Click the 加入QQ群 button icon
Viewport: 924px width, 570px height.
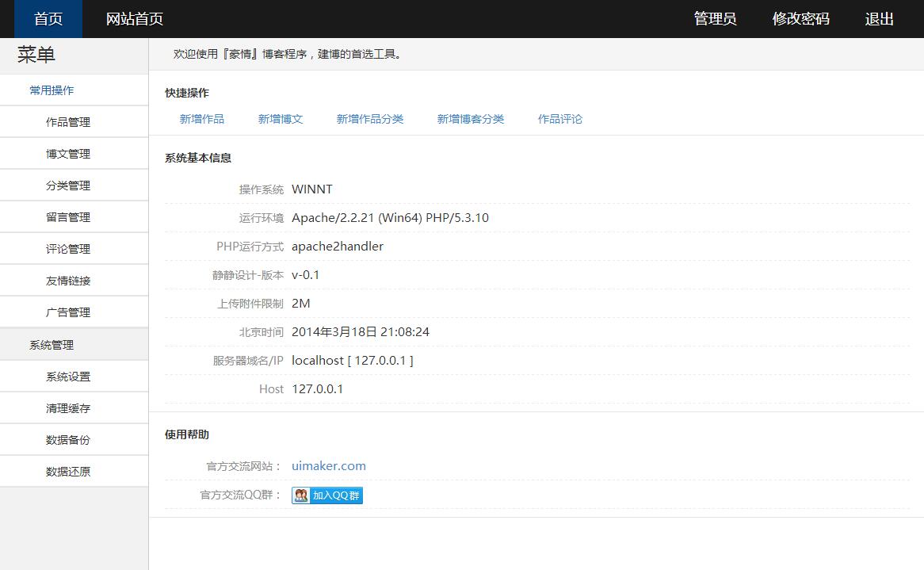click(x=326, y=495)
